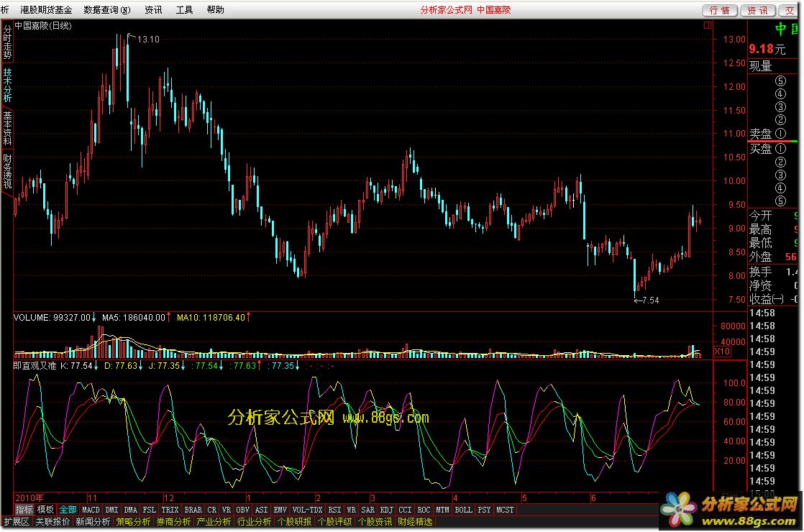Open the 帮助 menu

215,10
